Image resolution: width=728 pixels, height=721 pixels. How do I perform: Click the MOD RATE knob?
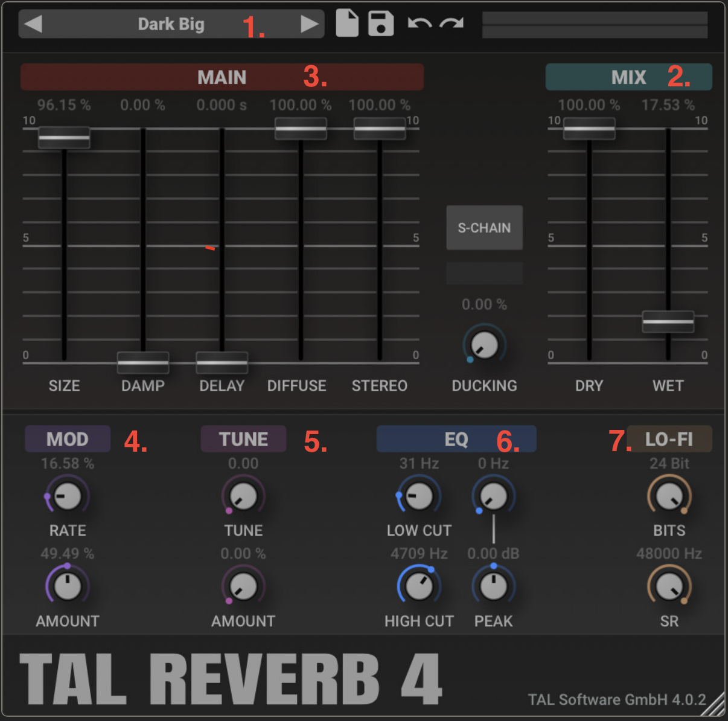click(68, 496)
